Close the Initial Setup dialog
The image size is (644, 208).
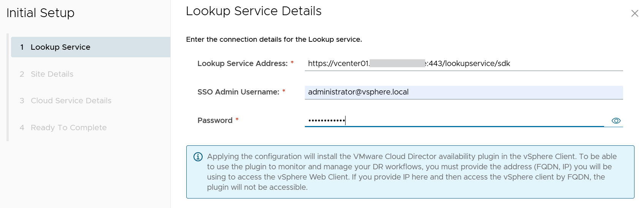click(x=634, y=13)
